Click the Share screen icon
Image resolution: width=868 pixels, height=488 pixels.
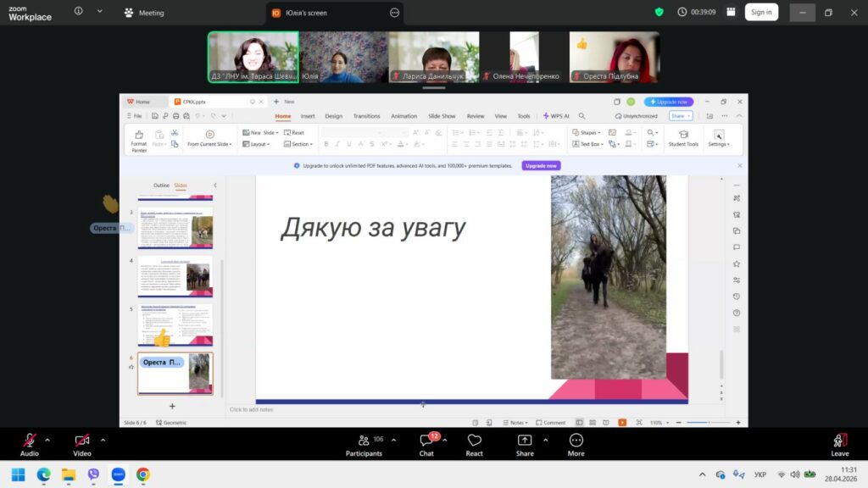point(525,443)
